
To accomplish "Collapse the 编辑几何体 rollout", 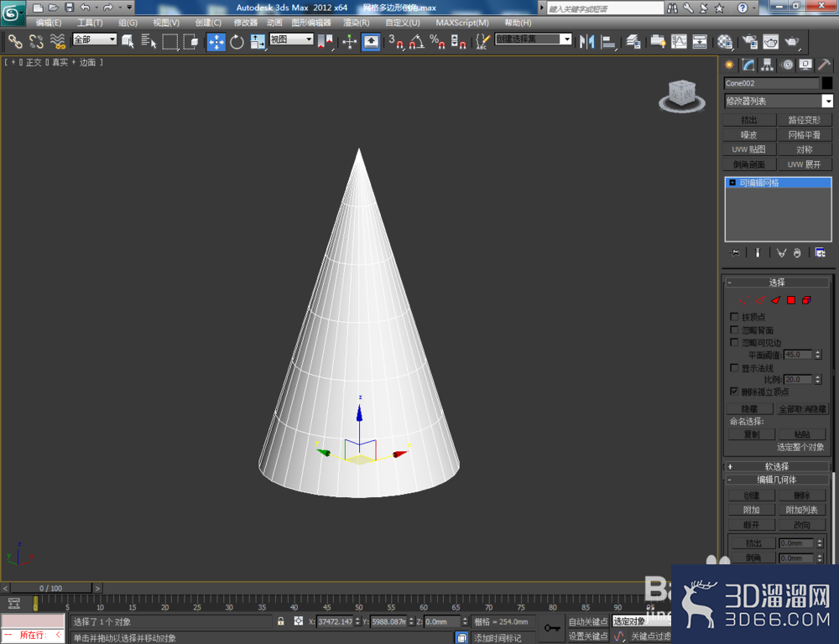I will coord(776,480).
